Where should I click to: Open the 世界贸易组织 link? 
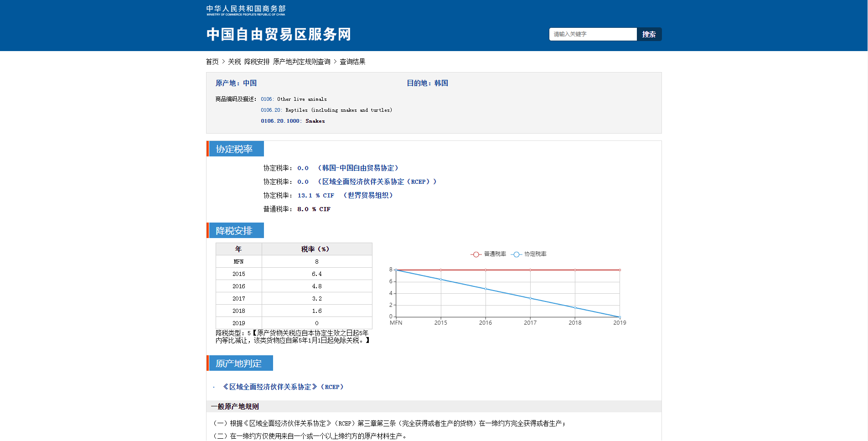[368, 196]
